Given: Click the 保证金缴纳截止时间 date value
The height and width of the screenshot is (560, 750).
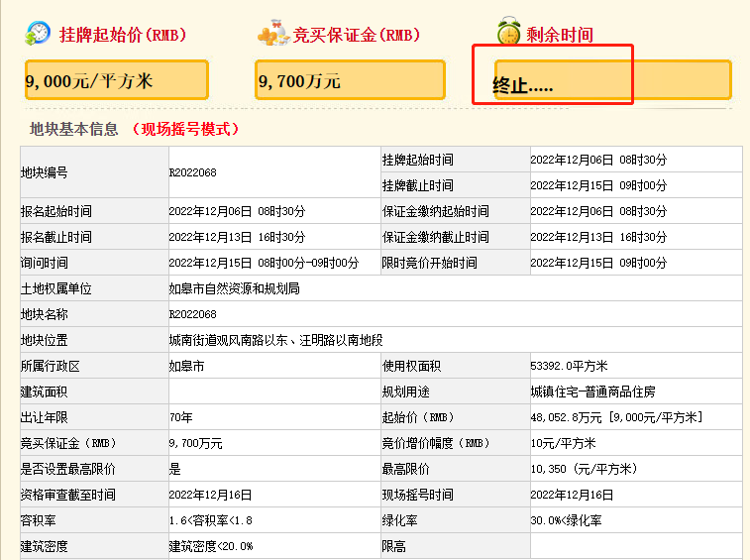Looking at the screenshot, I should [x=598, y=238].
